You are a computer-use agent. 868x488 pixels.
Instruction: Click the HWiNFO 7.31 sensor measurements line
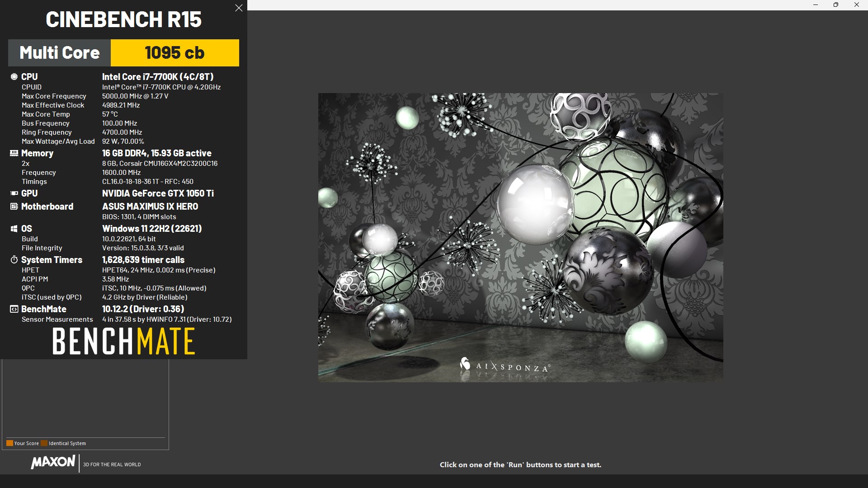pos(167,319)
